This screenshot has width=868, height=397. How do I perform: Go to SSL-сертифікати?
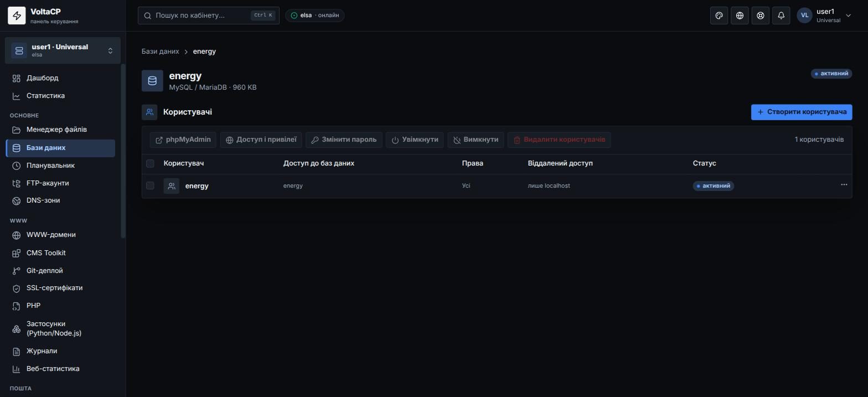point(61,288)
